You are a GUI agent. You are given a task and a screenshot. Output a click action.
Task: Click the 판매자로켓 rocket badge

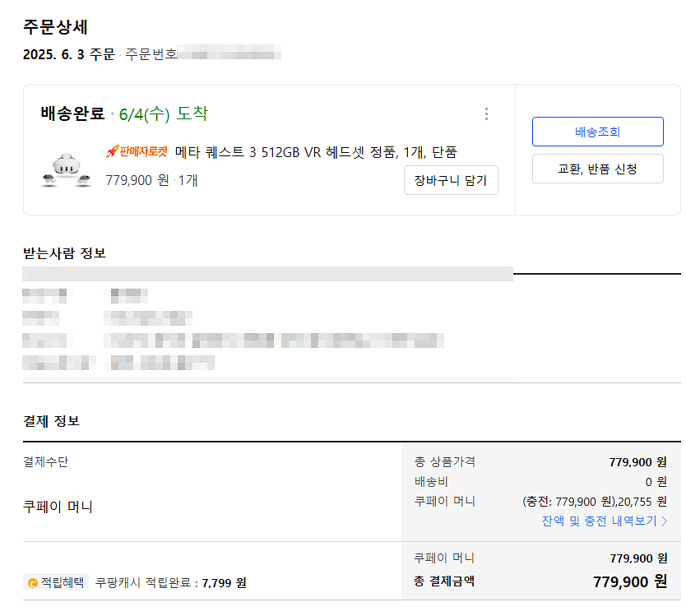pos(137,152)
